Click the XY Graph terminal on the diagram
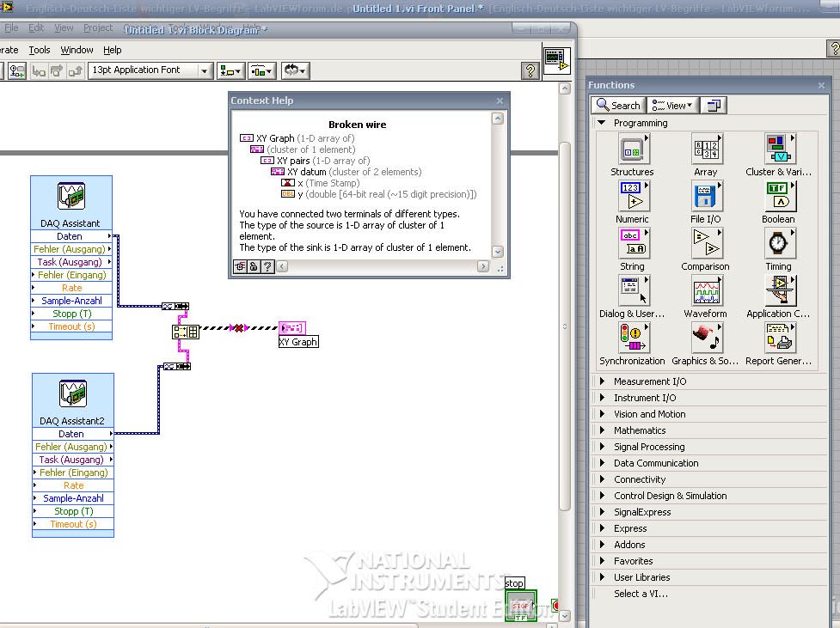Screen dimensions: 840x628 coord(292,327)
